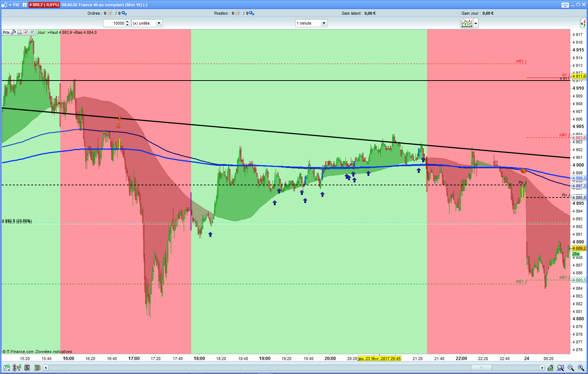Expand the side trading panel arrow tab
588x374 pixels.
click(x=584, y=24)
